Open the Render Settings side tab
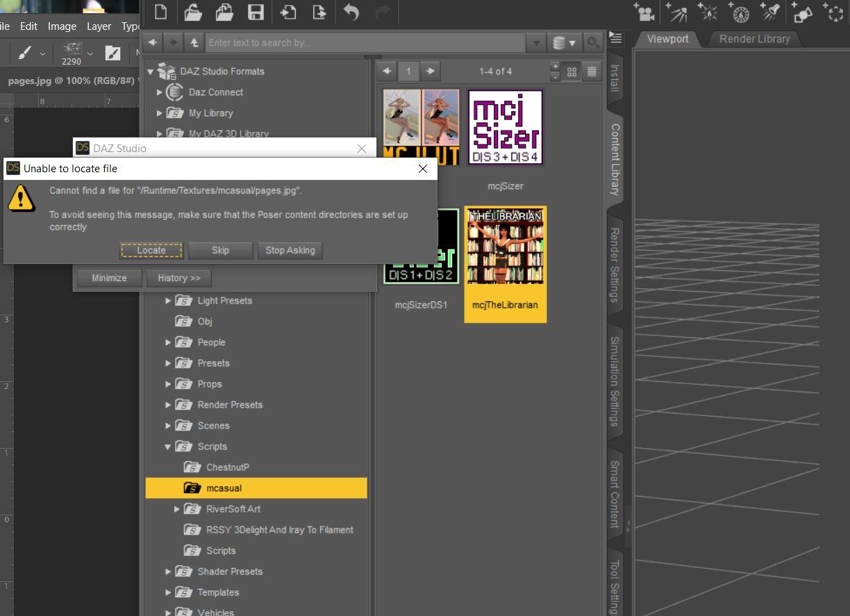Screen dimensions: 850x616 click(x=615, y=265)
